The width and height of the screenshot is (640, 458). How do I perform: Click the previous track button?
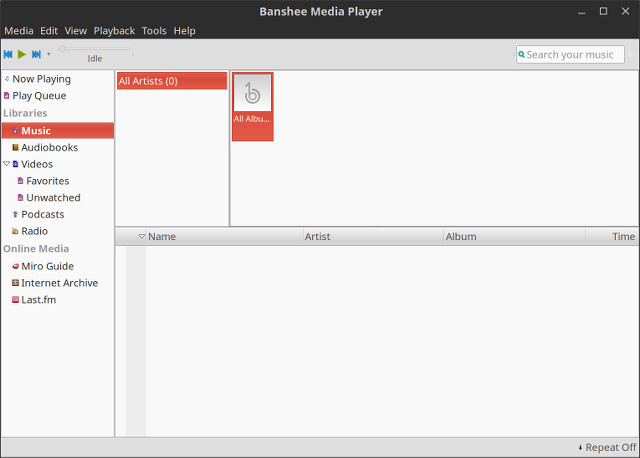8,54
